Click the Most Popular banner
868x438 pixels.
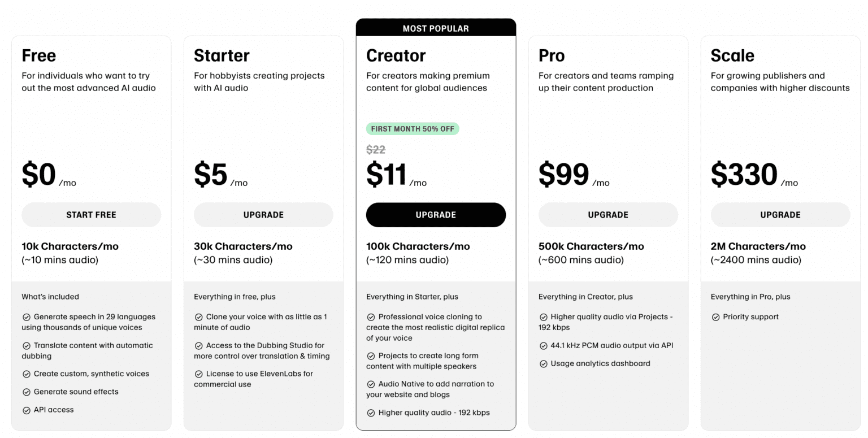point(436,28)
